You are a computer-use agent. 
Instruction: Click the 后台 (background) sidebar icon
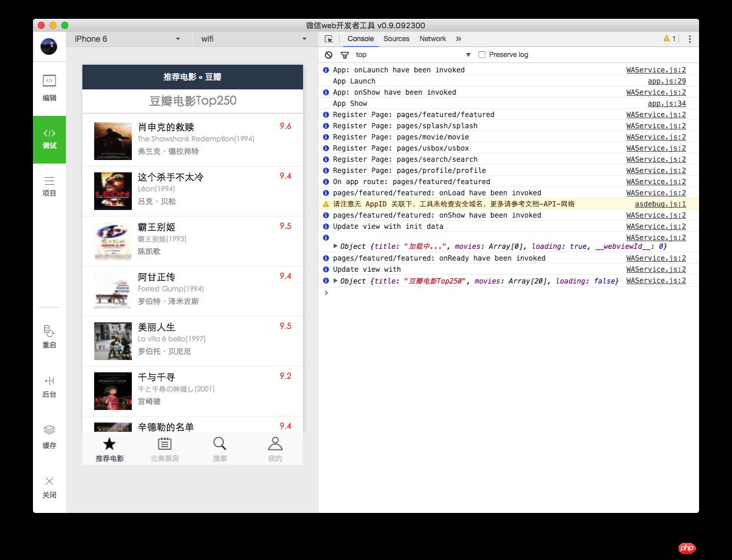[x=49, y=386]
